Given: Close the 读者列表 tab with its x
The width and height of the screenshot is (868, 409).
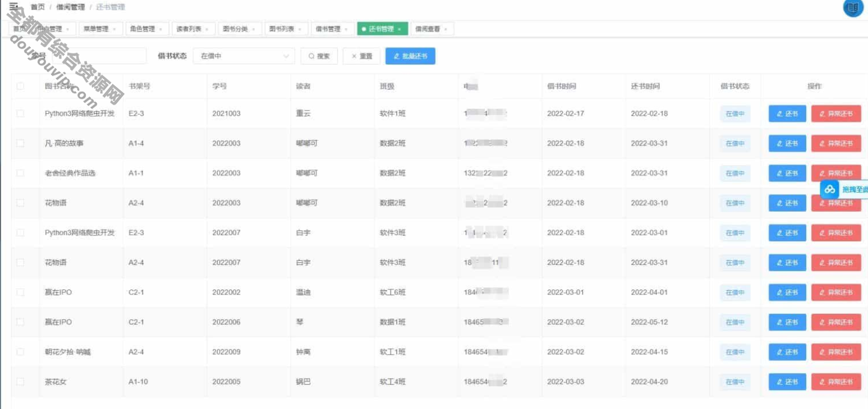Looking at the screenshot, I should [x=206, y=29].
